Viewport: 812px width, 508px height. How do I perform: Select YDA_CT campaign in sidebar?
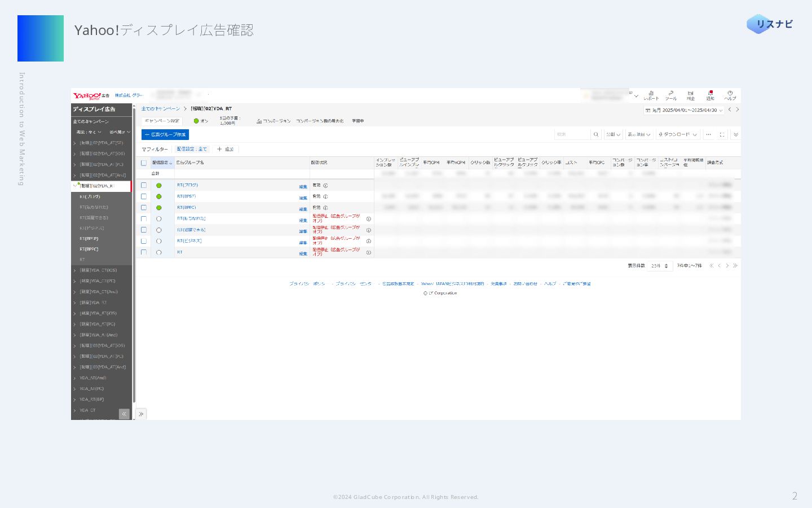(x=87, y=410)
